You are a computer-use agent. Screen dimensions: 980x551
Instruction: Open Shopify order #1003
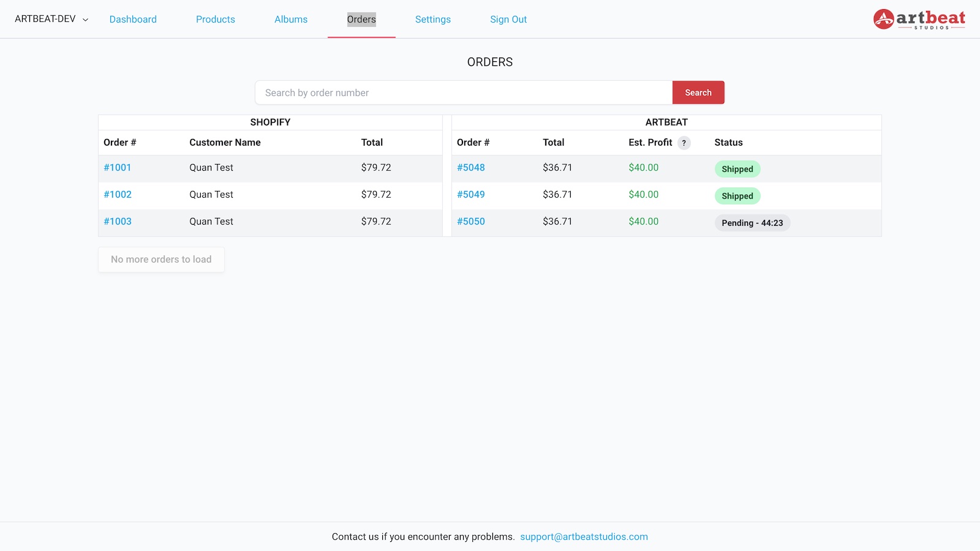(x=118, y=221)
